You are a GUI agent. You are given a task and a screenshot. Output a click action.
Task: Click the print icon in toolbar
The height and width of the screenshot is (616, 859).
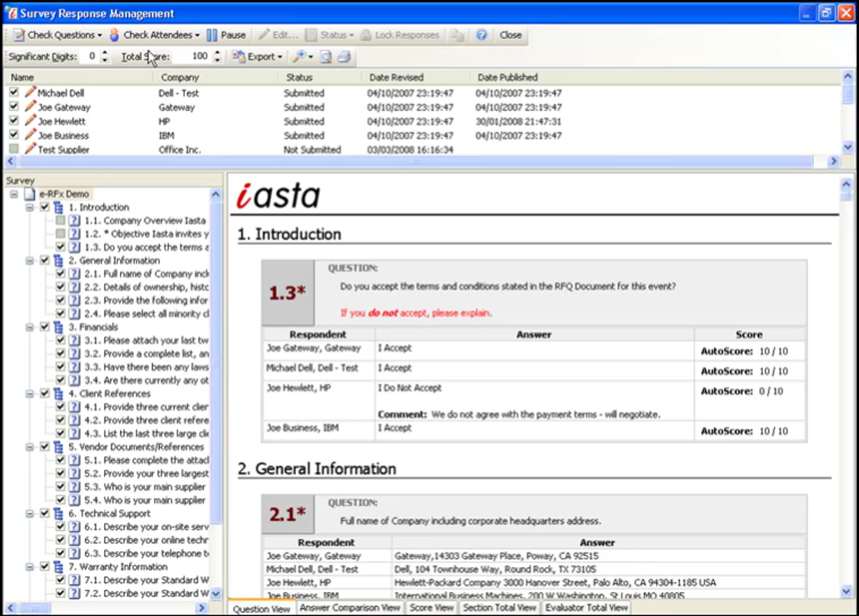(344, 57)
